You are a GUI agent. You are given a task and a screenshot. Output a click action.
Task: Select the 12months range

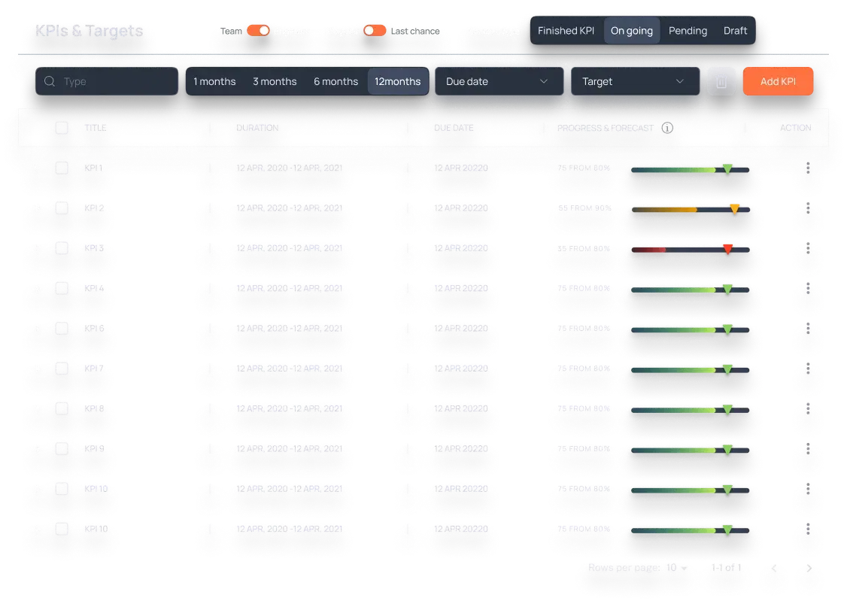398,81
